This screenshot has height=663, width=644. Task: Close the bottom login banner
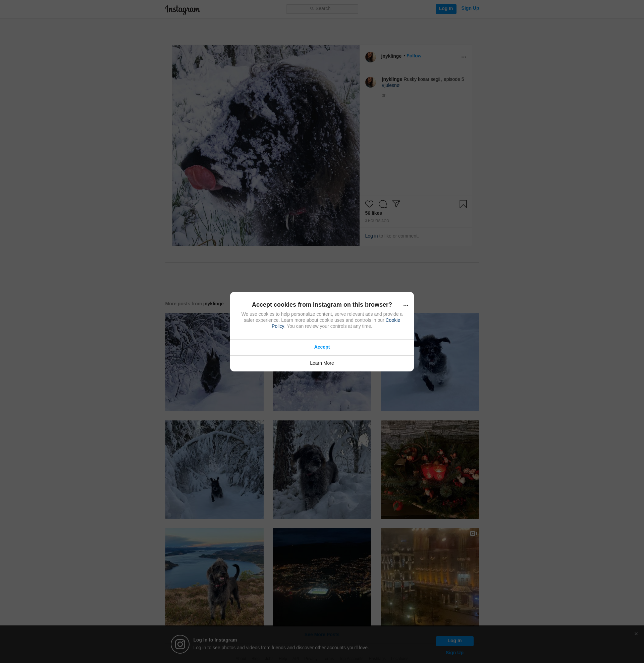point(636,634)
